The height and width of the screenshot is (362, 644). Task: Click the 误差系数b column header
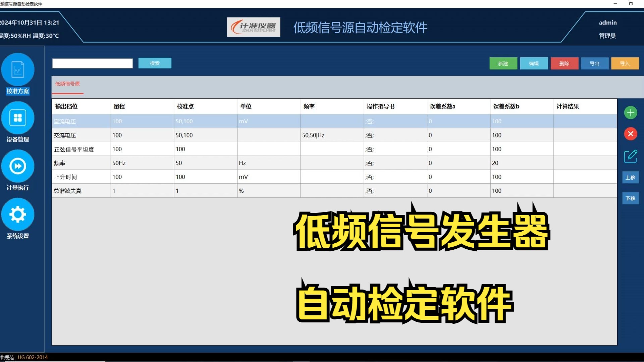click(x=522, y=106)
